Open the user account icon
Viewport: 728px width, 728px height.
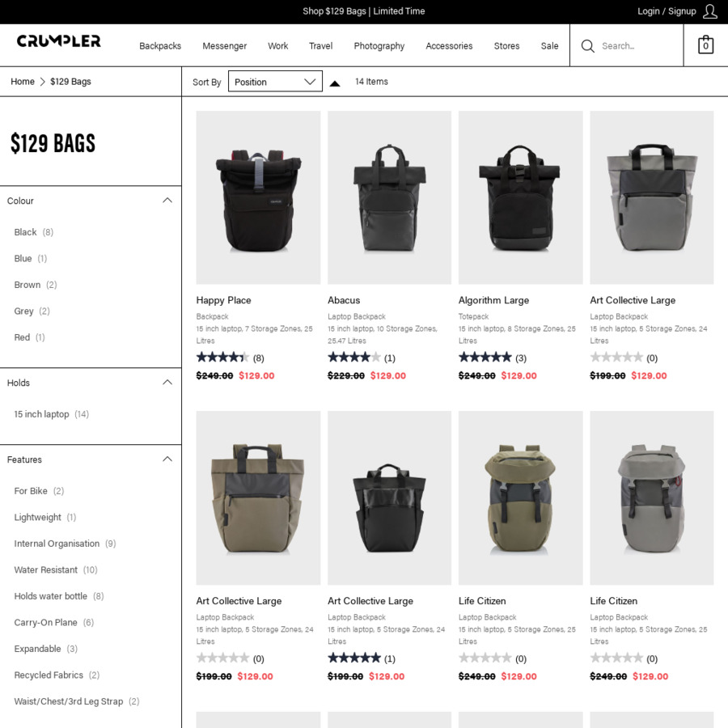(709, 11)
